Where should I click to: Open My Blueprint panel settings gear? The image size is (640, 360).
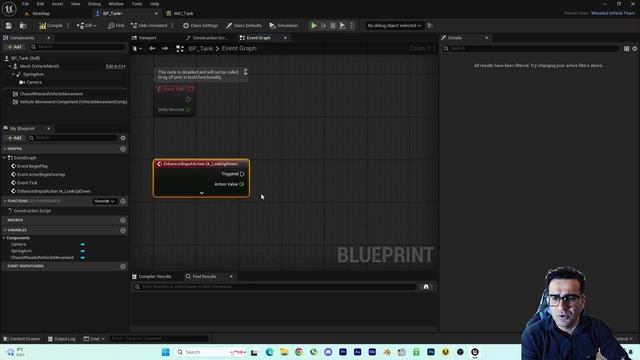[123, 138]
